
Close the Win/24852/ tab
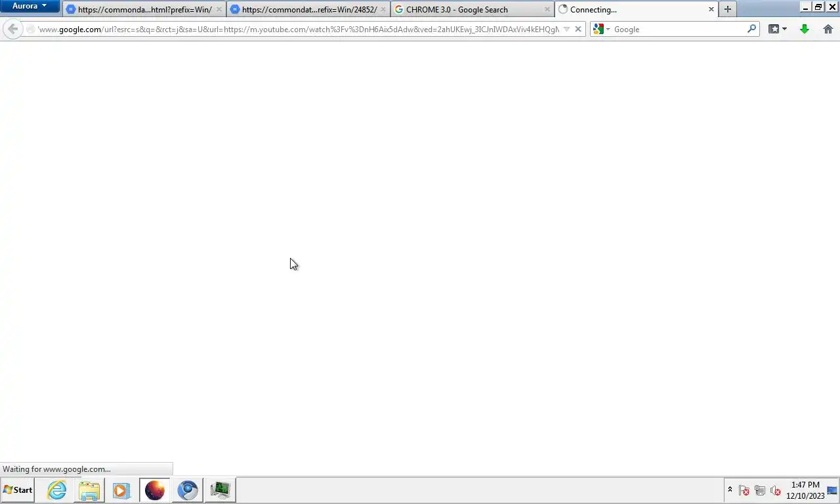383,10
